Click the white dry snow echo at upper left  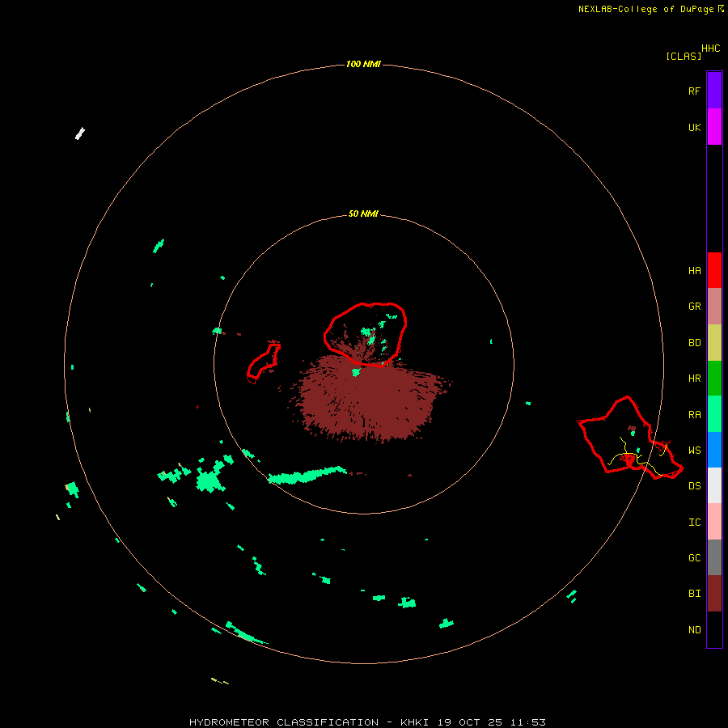(80, 133)
